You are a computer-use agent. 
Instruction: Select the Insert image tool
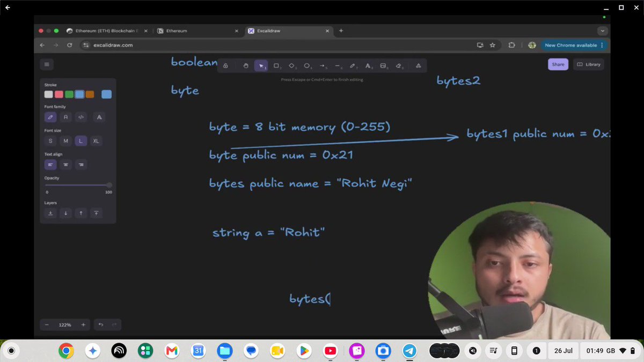(384, 66)
